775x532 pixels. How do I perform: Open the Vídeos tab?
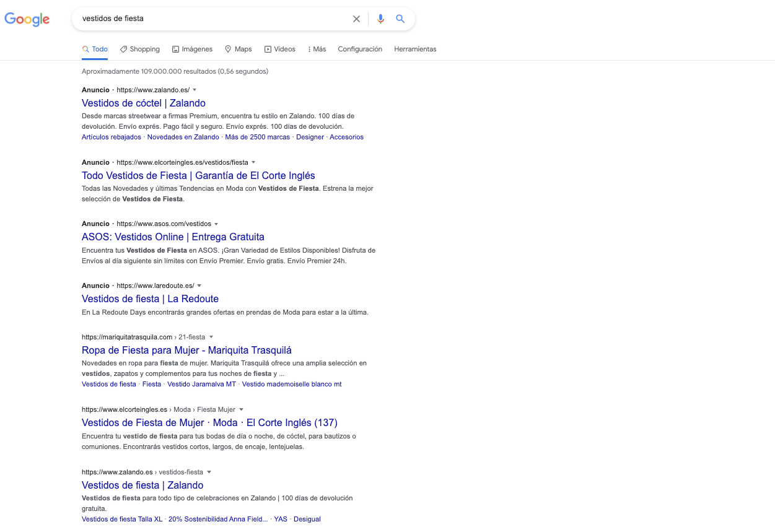click(279, 49)
